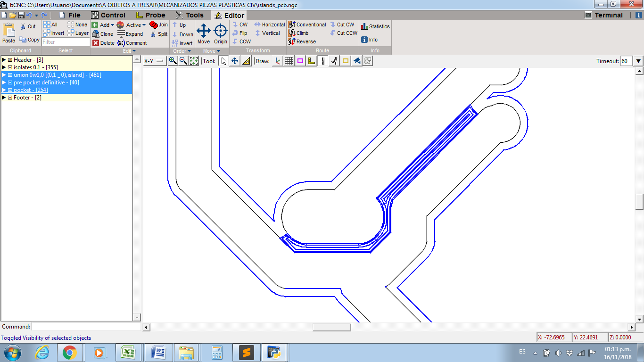The image size is (644, 362).
Task: Split the selected block
Action: coord(159,34)
